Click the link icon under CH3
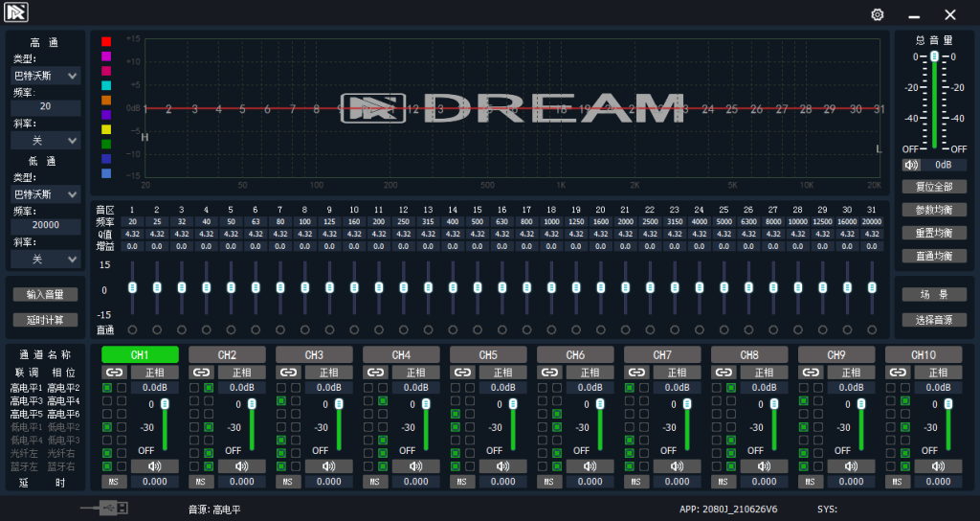Image resolution: width=980 pixels, height=521 pixels. click(288, 373)
